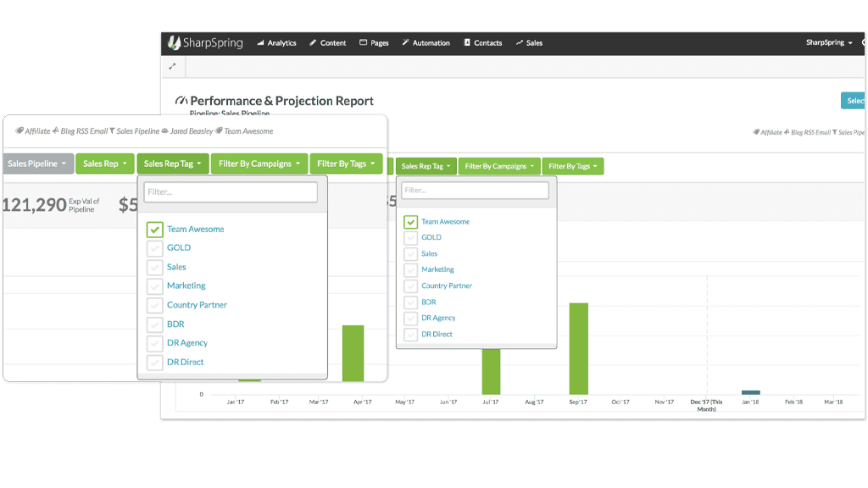Open Filter By Tags in zoomed panel
This screenshot has width=868, height=488.
(346, 164)
